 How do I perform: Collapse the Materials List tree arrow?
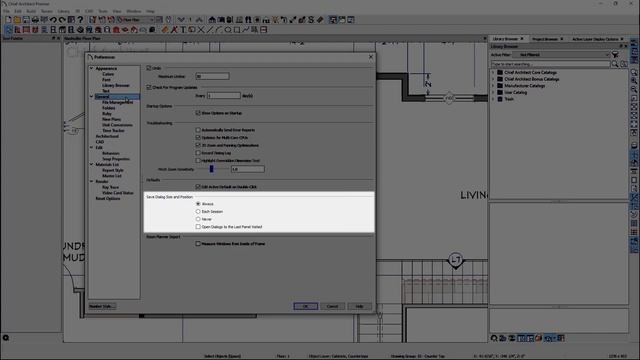point(91,164)
